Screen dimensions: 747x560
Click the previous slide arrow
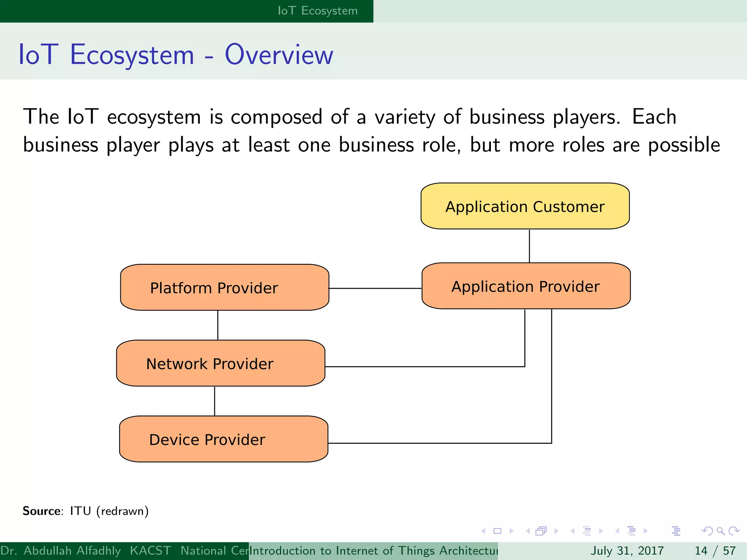(x=484, y=531)
